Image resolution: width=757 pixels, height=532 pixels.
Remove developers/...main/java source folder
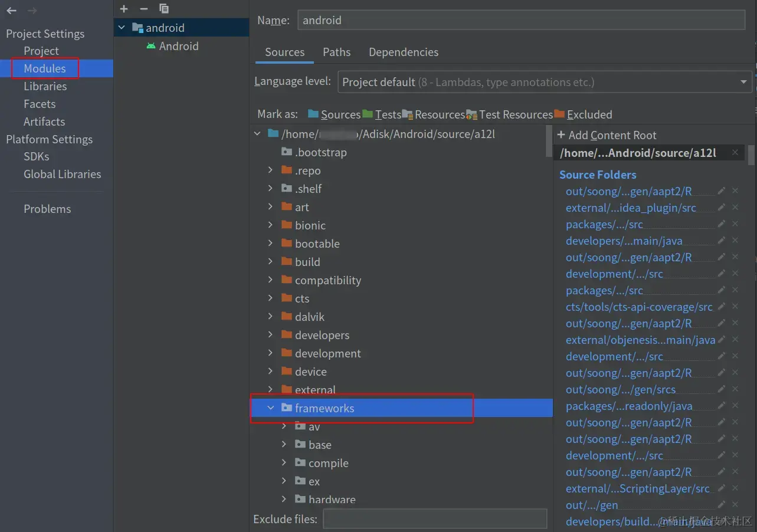pos(735,240)
